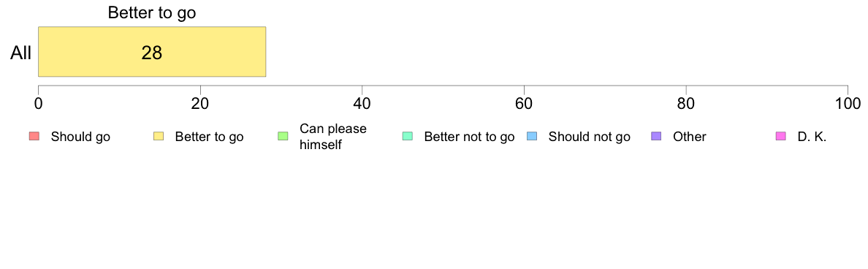
Task: Click the blue Should not go swatch
Action: pos(532,137)
